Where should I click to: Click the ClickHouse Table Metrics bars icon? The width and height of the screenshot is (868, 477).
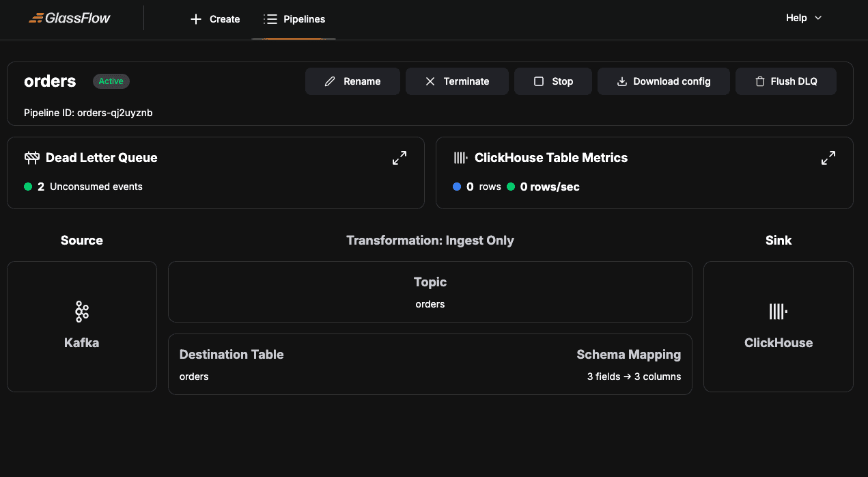[x=460, y=157]
